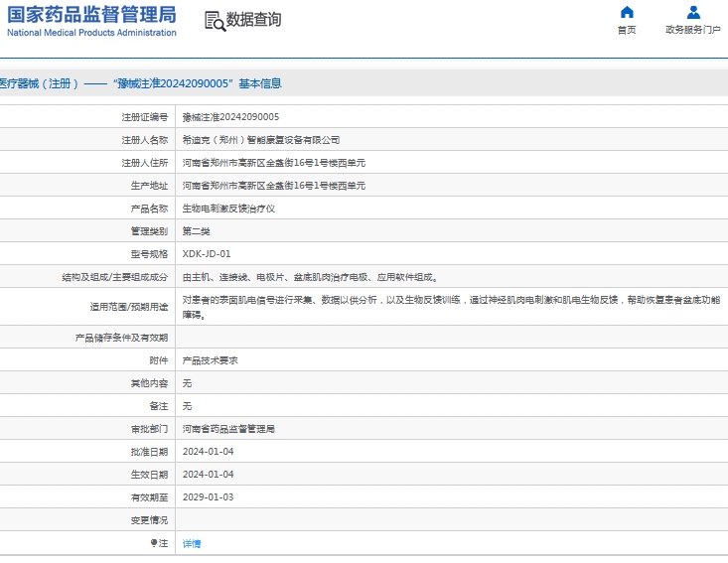Click the 变更情况 row label
728x563 pixels.
[x=150, y=520]
